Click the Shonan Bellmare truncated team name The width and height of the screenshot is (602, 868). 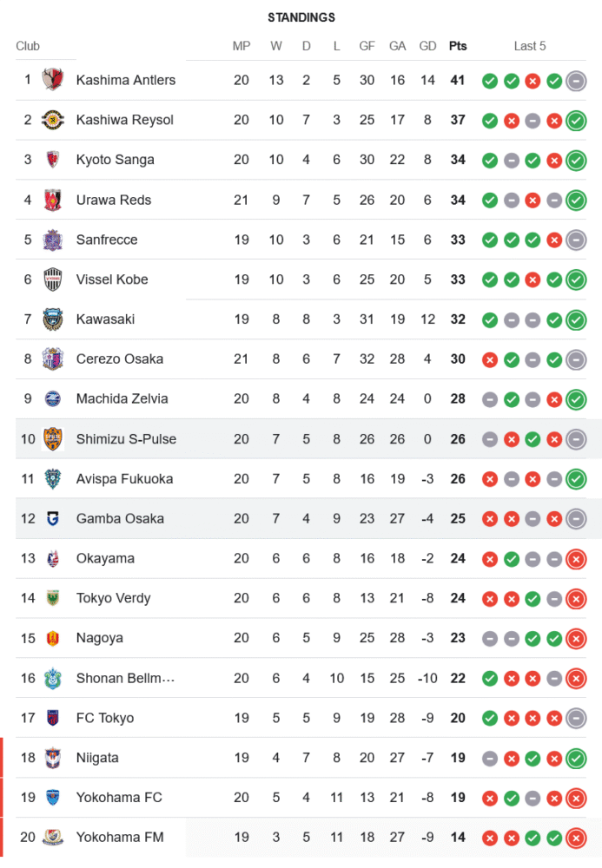pyautogui.click(x=125, y=678)
